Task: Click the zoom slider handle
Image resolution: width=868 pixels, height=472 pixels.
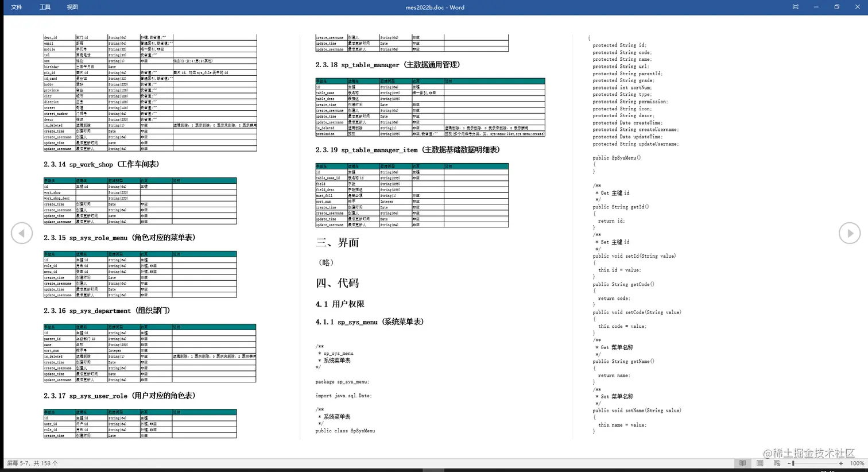Action: [x=793, y=463]
